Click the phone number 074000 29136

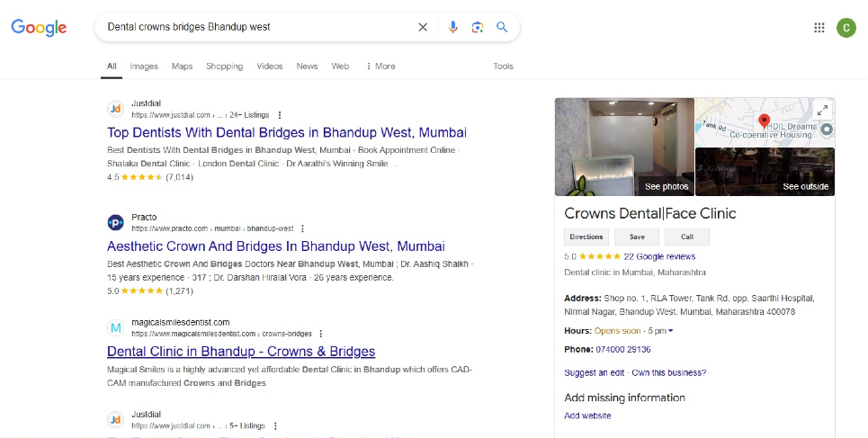click(623, 349)
